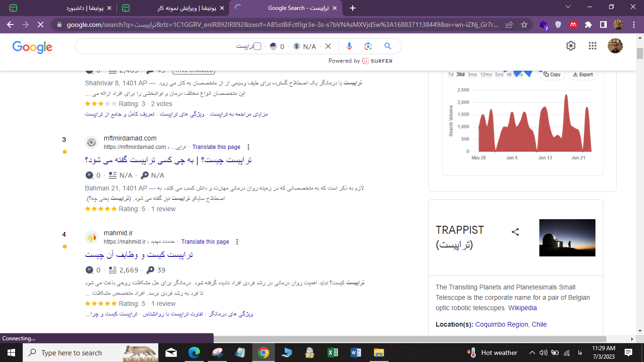Open Coquimbo Region, Chile location link
This screenshot has height=362, width=644.
pyautogui.click(x=511, y=324)
